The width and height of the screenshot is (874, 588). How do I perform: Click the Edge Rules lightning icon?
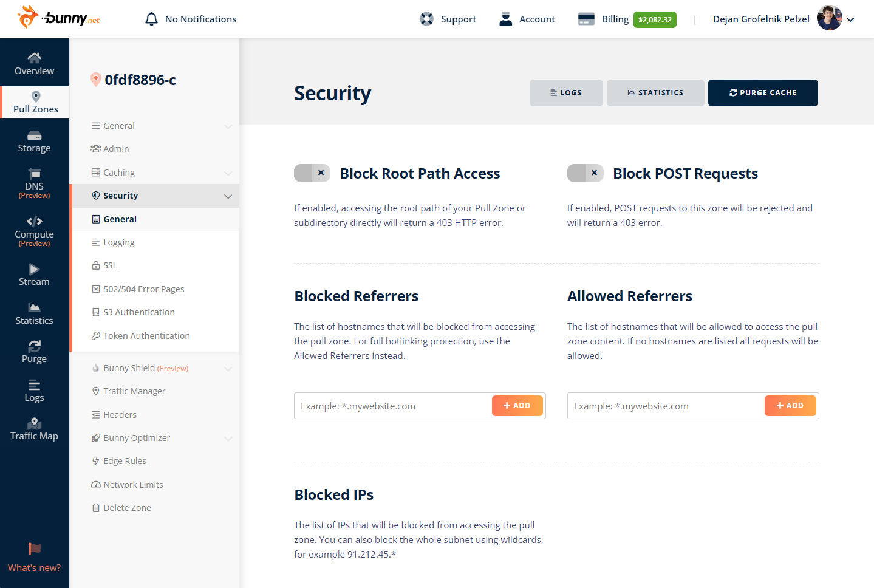(x=95, y=461)
